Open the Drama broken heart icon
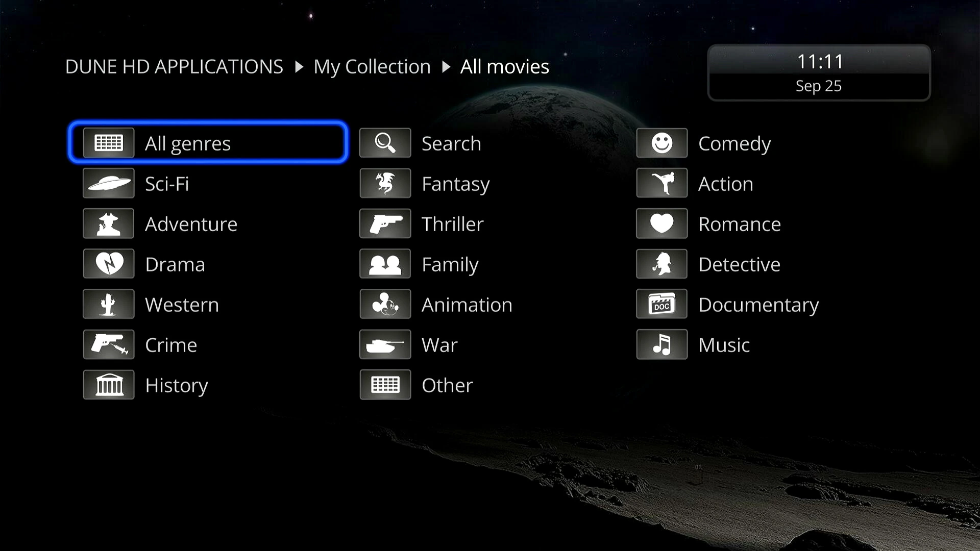980x551 pixels. tap(109, 264)
